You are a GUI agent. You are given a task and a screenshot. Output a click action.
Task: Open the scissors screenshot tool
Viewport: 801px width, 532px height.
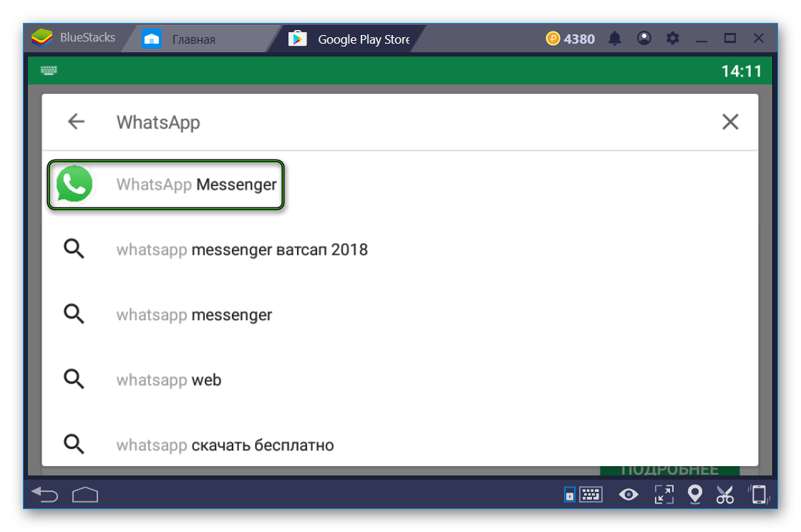(725, 494)
